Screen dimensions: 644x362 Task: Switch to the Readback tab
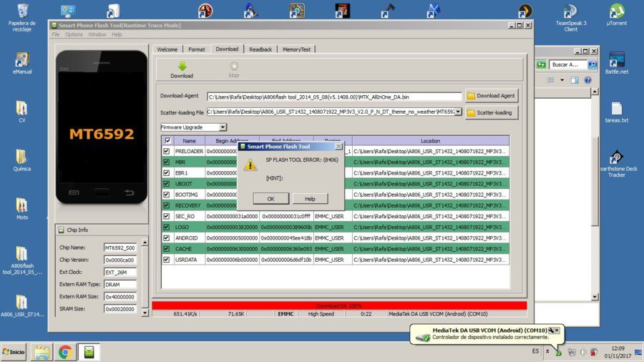(x=260, y=49)
